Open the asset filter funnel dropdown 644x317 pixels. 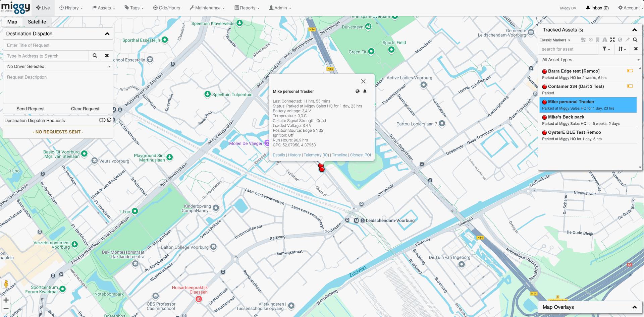[606, 49]
